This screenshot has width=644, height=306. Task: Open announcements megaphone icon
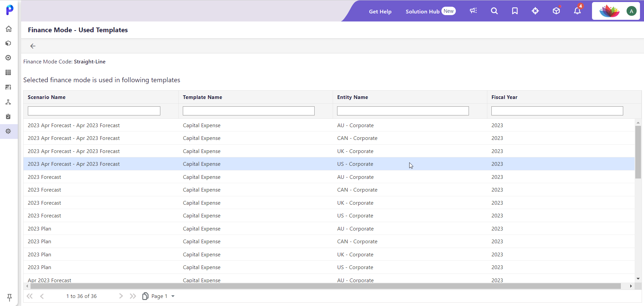pyautogui.click(x=473, y=11)
